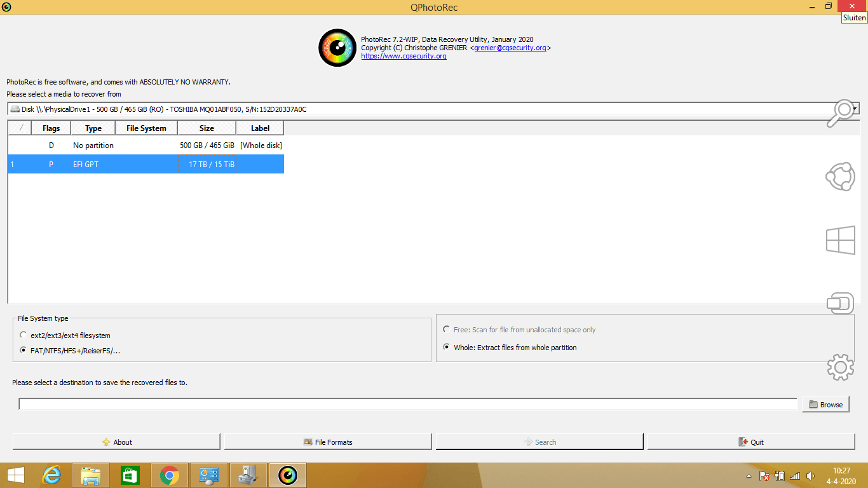
Task: Open the Settings charm gear icon
Action: click(840, 367)
